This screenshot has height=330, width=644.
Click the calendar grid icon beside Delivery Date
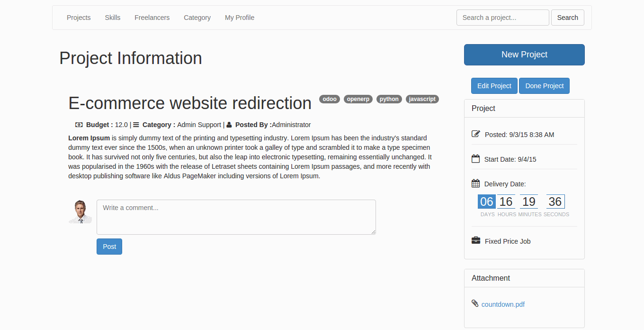(476, 183)
